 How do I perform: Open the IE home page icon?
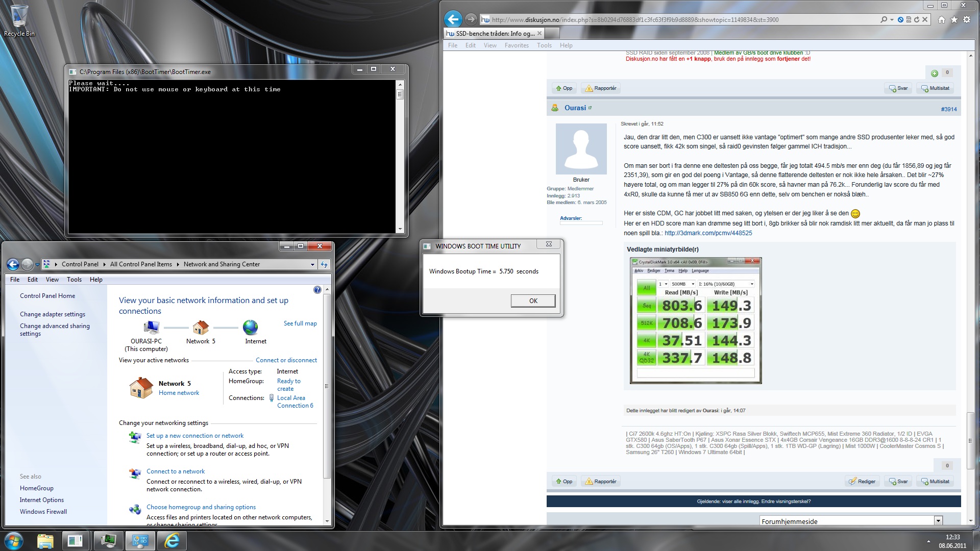coord(942,19)
